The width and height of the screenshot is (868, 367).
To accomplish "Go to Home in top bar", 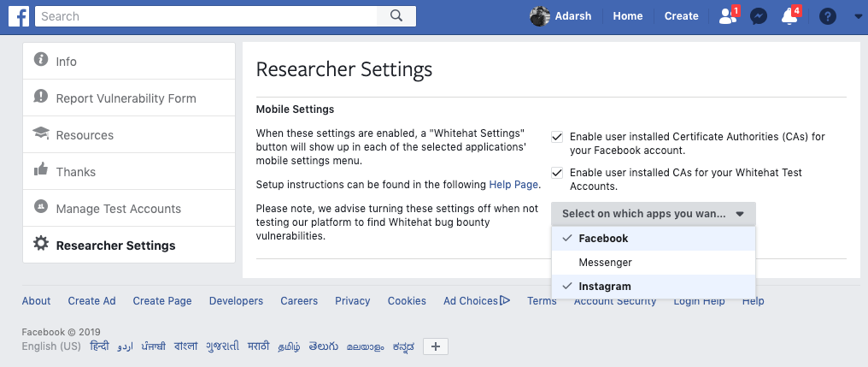I will 628,16.
